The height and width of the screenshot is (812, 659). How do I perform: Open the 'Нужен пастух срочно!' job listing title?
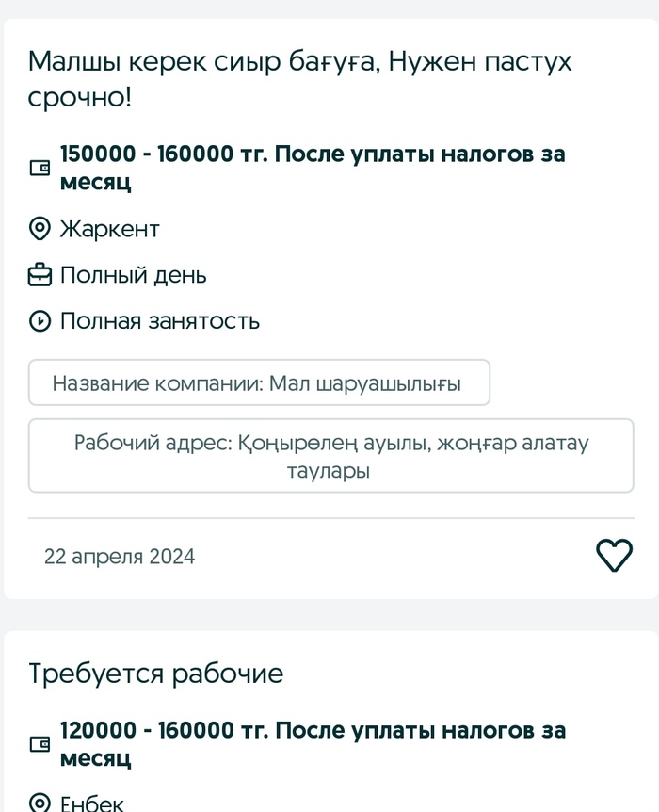tap(299, 78)
